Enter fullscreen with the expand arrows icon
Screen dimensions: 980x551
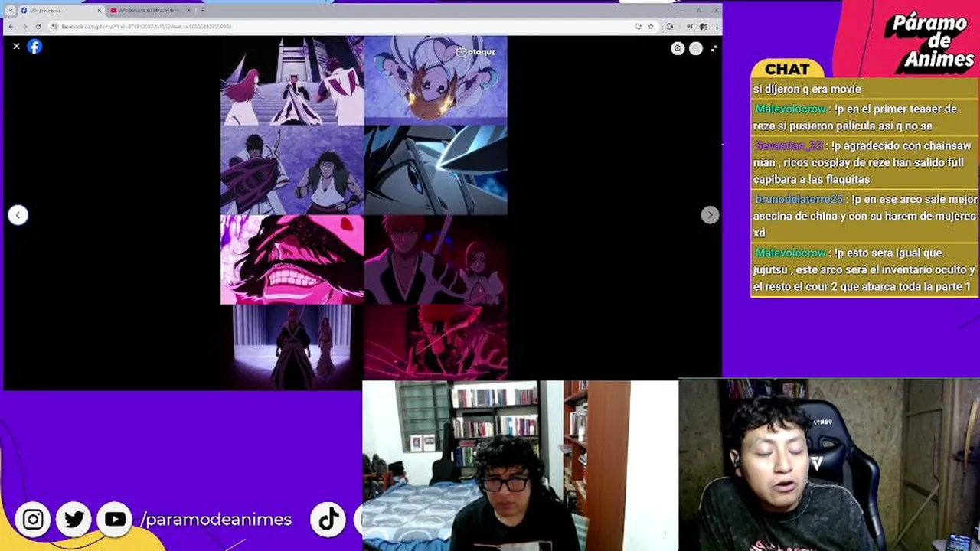point(714,48)
